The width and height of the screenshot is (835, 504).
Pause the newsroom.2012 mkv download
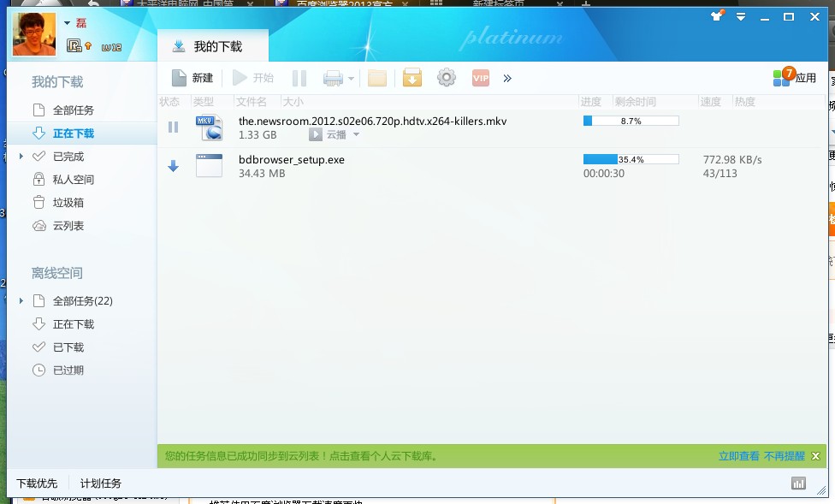tap(173, 127)
